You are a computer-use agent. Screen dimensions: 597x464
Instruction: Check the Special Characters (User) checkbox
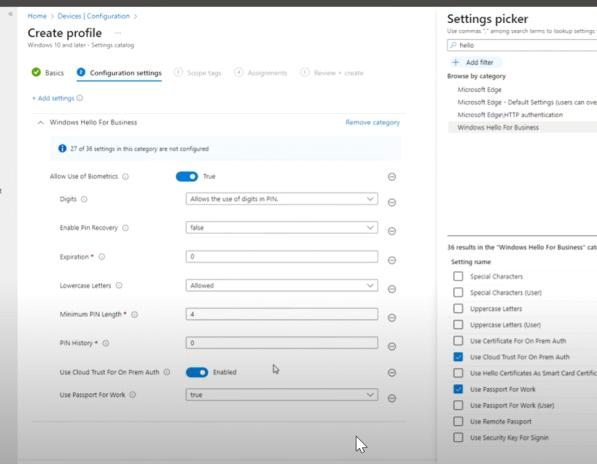pos(458,292)
